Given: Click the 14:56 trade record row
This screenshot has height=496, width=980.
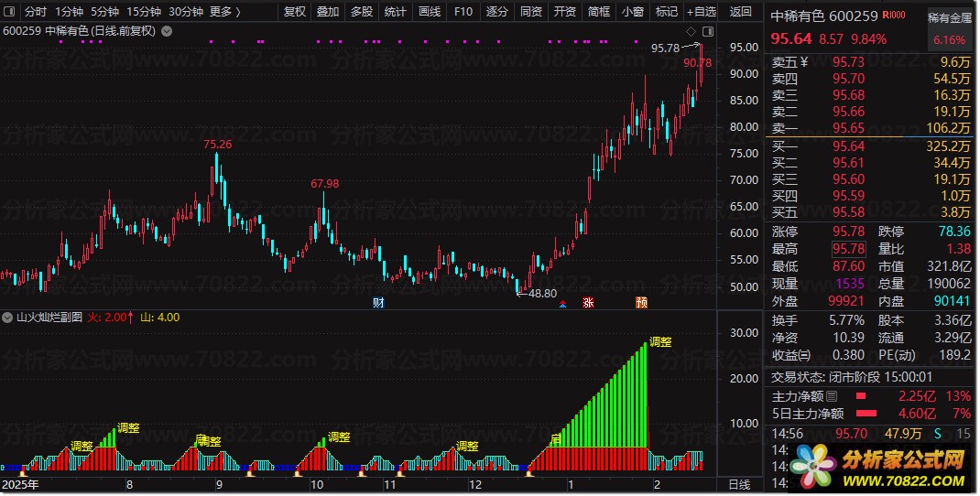Looking at the screenshot, I should coord(871,433).
